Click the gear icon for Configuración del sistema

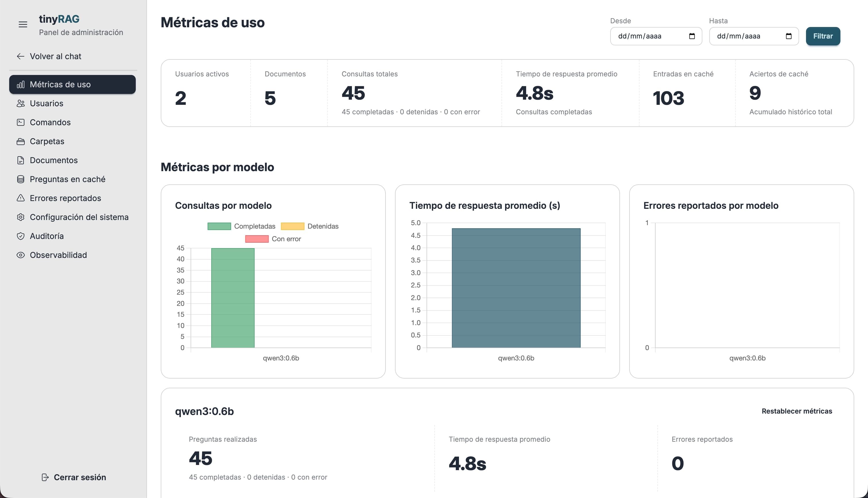(x=20, y=217)
